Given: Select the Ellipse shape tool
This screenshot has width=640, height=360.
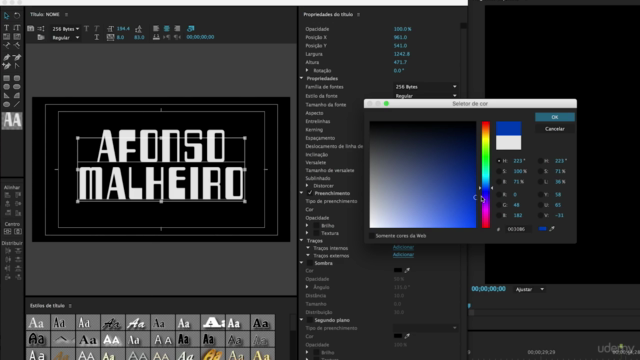Looking at the screenshot, I should click(7, 104).
